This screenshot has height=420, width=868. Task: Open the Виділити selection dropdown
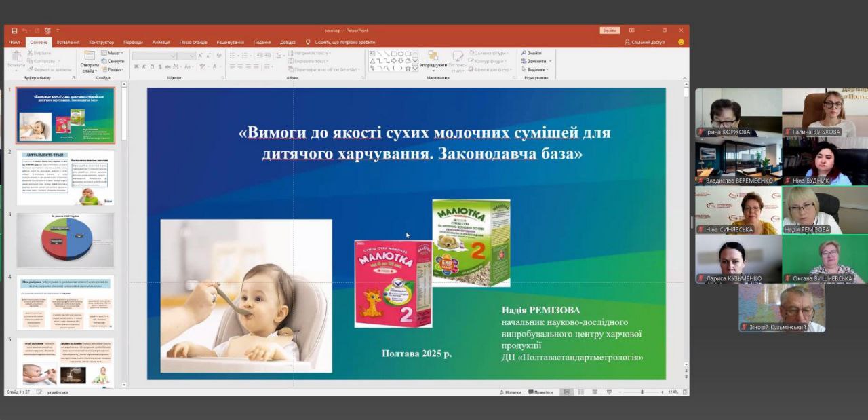point(535,69)
